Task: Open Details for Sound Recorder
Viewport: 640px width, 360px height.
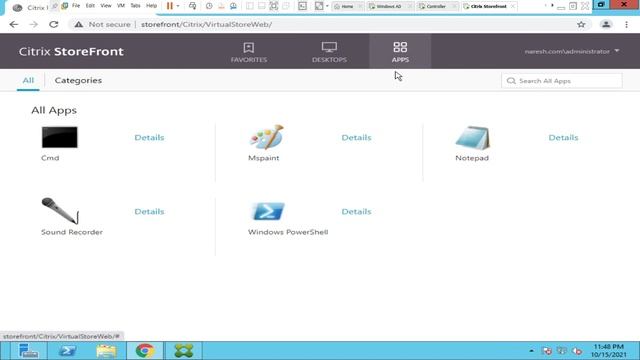Action: [149, 211]
